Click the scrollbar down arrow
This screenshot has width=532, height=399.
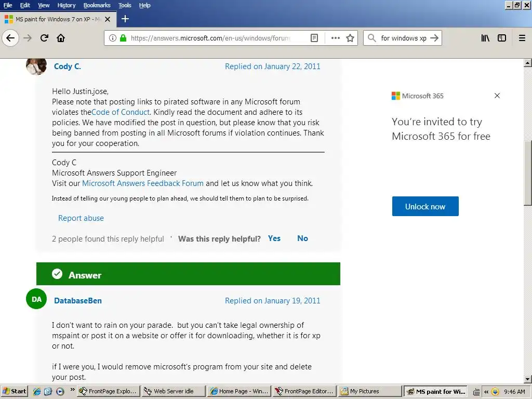click(528, 379)
